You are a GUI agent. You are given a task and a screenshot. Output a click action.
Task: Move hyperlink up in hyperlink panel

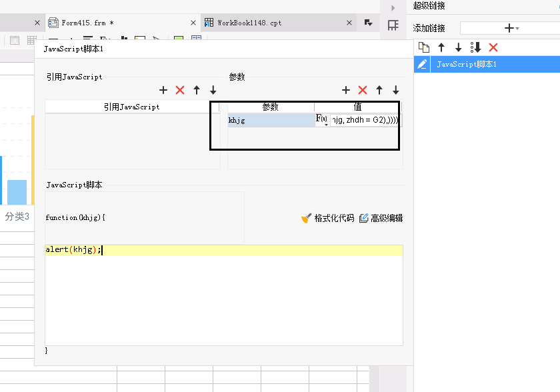coord(441,47)
